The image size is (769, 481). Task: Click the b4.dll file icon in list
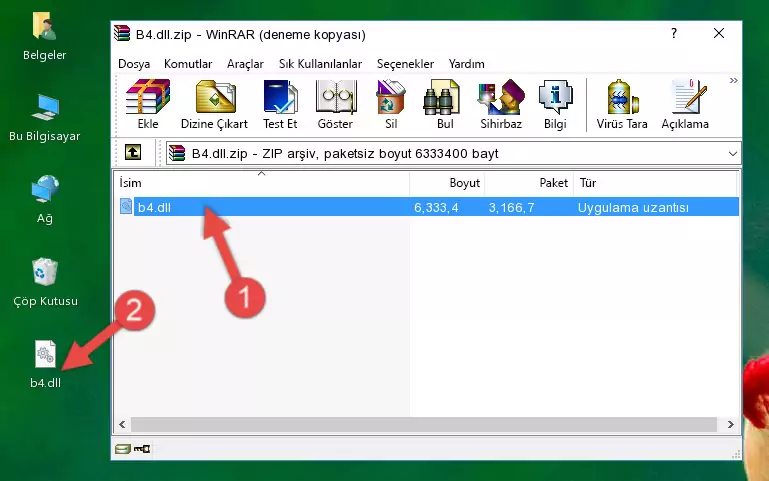coord(126,206)
